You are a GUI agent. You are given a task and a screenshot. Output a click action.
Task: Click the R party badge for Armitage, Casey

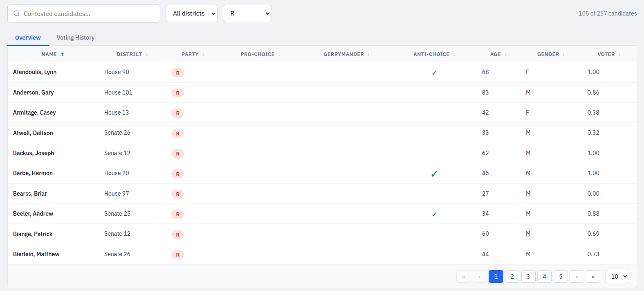[177, 113]
